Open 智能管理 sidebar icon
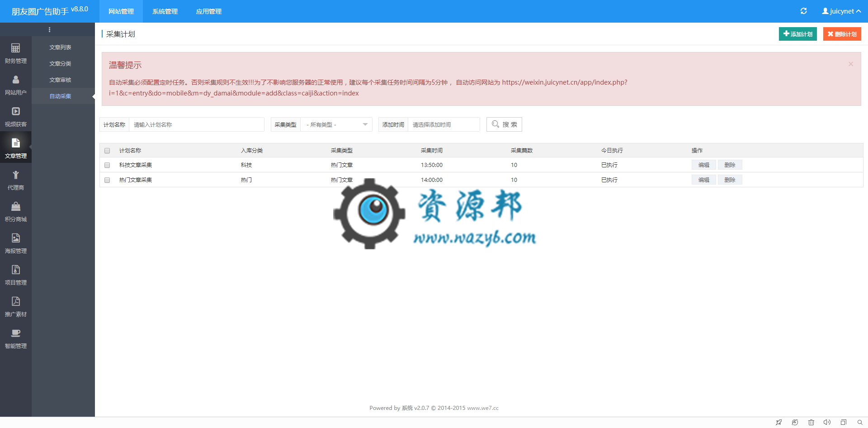868x428 pixels. (x=16, y=338)
